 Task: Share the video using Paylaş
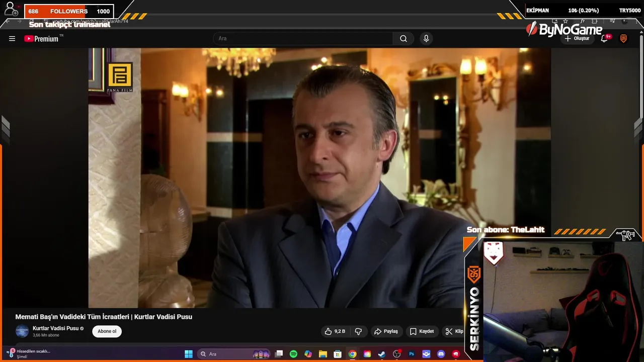[386, 331]
